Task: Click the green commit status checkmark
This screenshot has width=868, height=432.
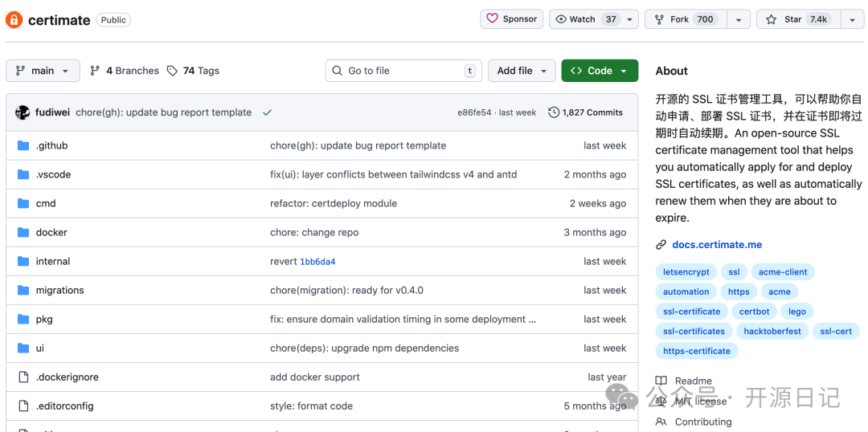Action: [x=267, y=112]
